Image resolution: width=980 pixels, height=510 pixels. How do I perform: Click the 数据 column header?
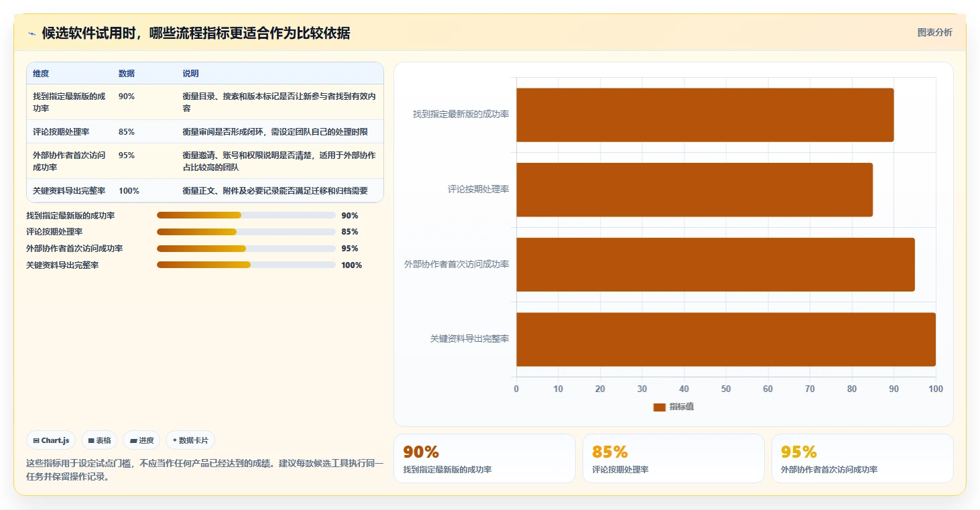[127, 73]
